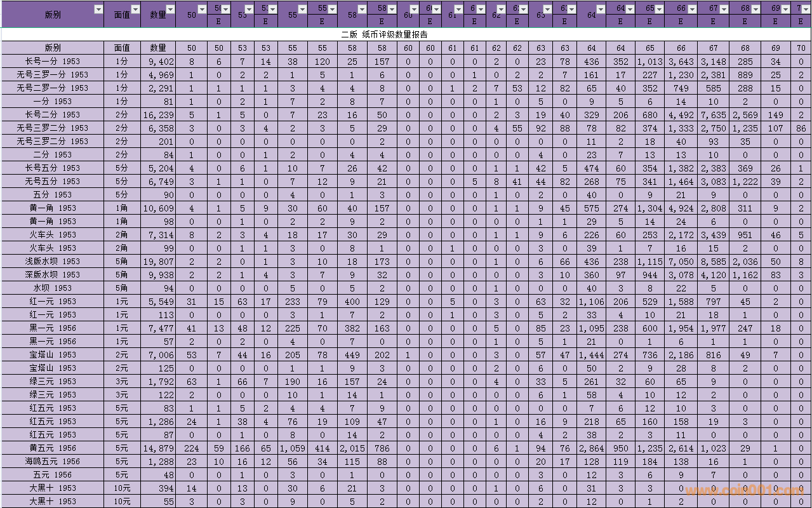Viewport: 812px width, 508px height.
Task: Expand filter arrow on the 69 E header
Action: click(x=786, y=9)
